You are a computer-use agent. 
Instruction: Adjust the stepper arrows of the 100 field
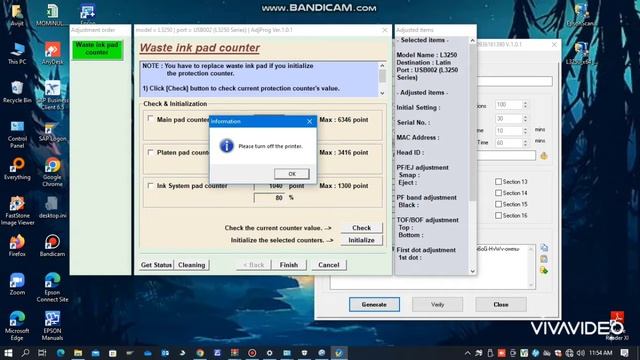[525, 104]
